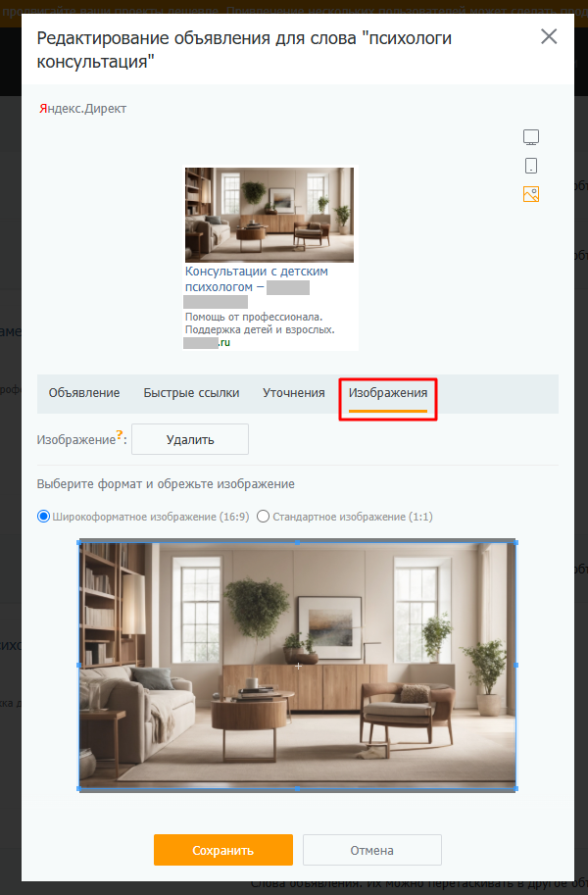Click the Яндекс.Директ label

point(82,109)
